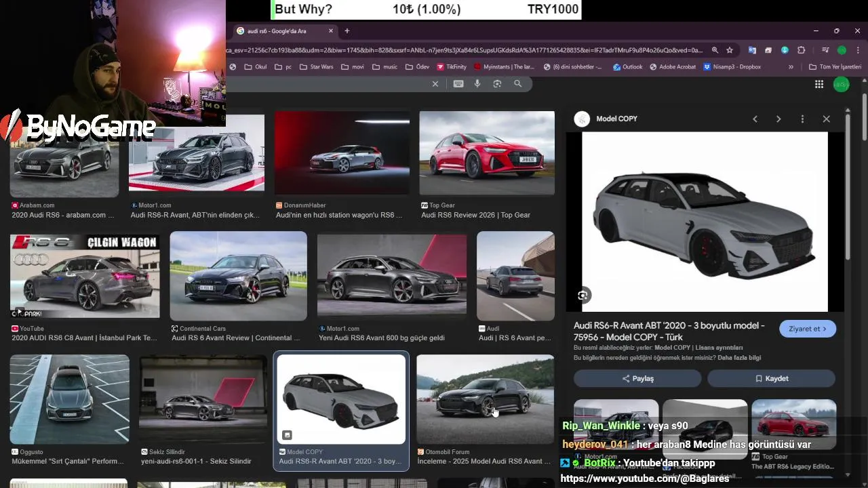The image size is (868, 488).
Task: Open the TikFinity bookmark
Action: 452,67
